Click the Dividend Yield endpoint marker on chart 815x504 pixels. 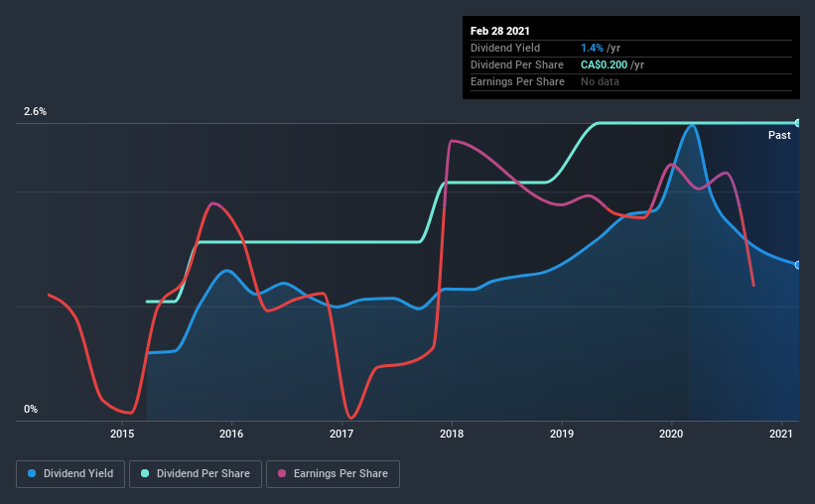coord(797,265)
